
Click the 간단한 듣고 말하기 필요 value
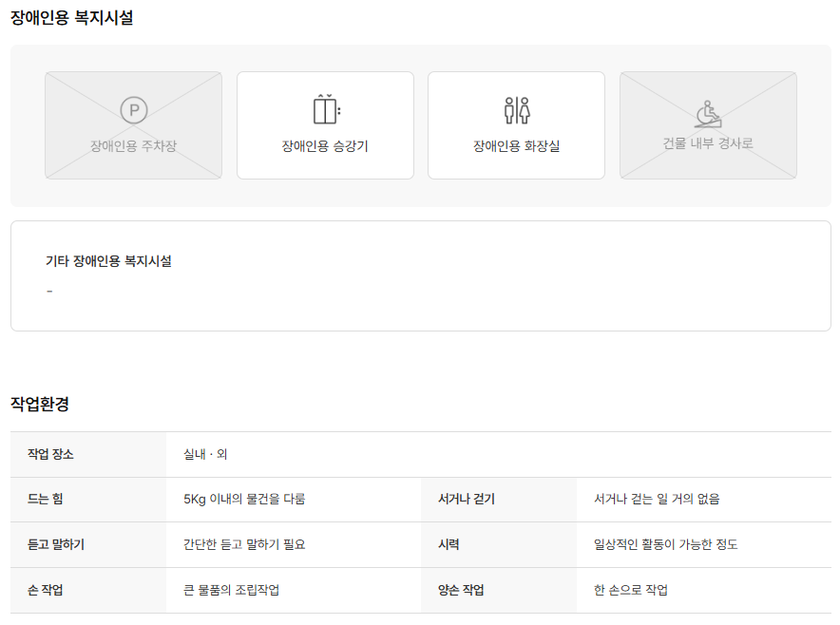(244, 544)
